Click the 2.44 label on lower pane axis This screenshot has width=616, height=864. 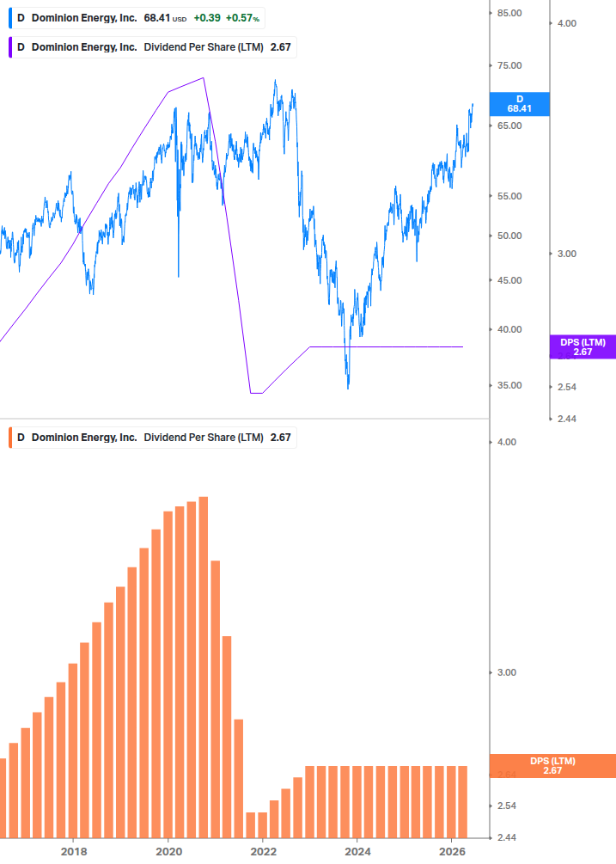[507, 838]
